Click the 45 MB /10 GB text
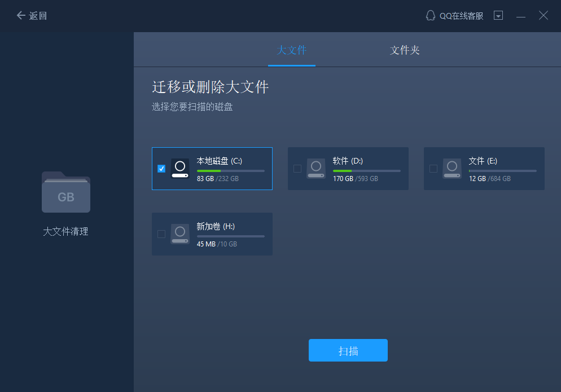Image resolution: width=561 pixels, height=392 pixels. [217, 244]
